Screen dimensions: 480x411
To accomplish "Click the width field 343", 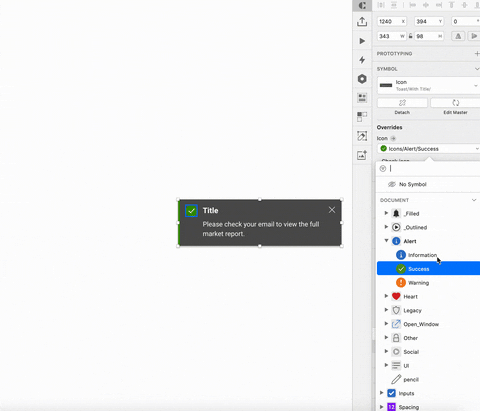I will click(392, 36).
